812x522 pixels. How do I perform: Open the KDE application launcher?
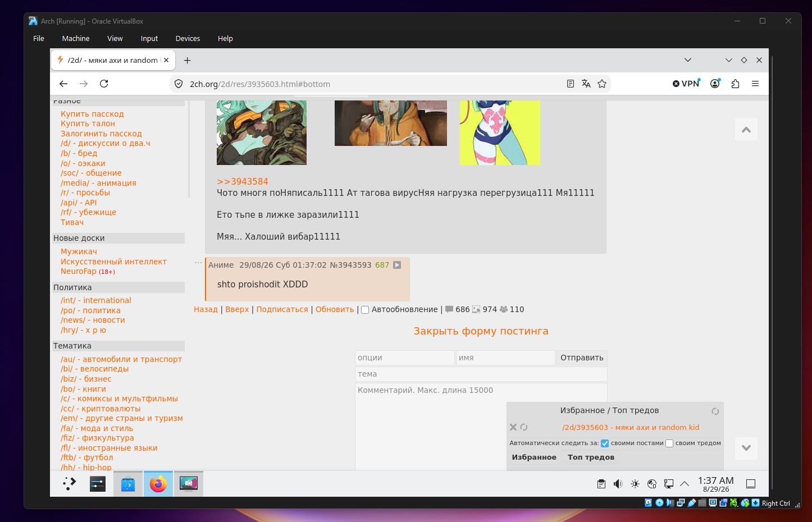[x=70, y=483]
